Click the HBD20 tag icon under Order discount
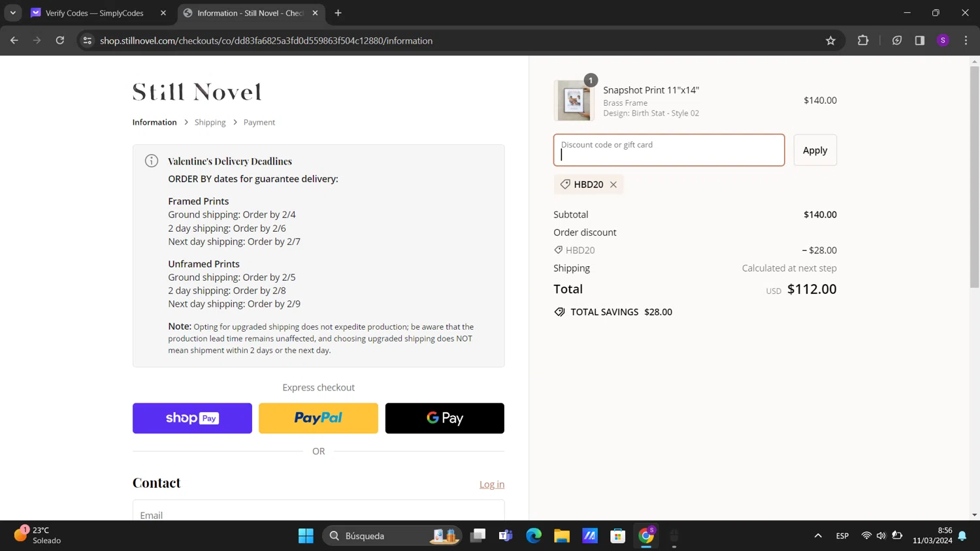 coord(559,250)
